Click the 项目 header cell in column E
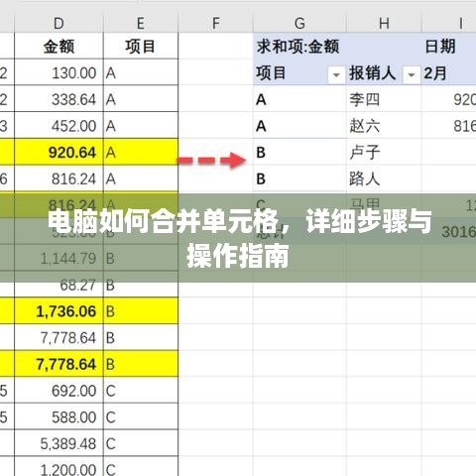 click(141, 46)
